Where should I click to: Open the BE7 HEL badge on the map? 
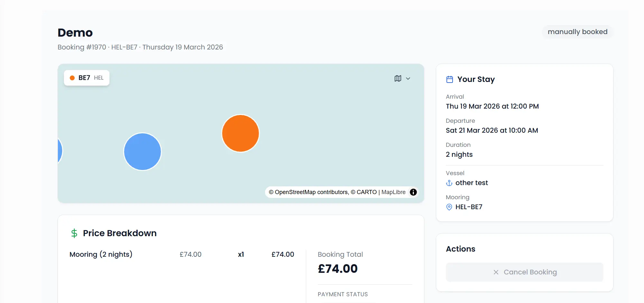86,78
